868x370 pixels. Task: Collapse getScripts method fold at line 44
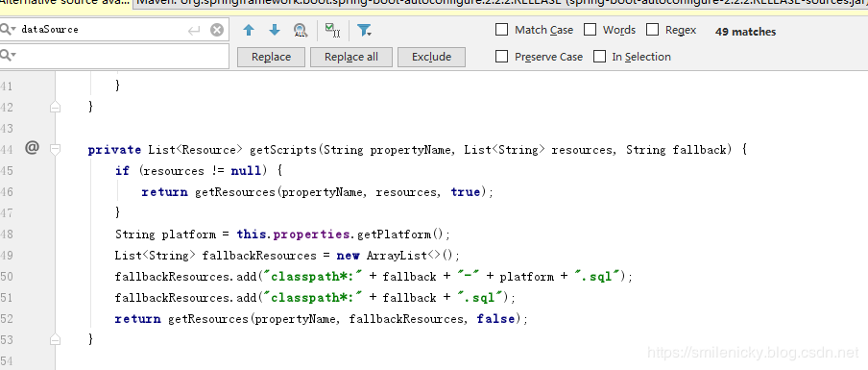coord(55,150)
